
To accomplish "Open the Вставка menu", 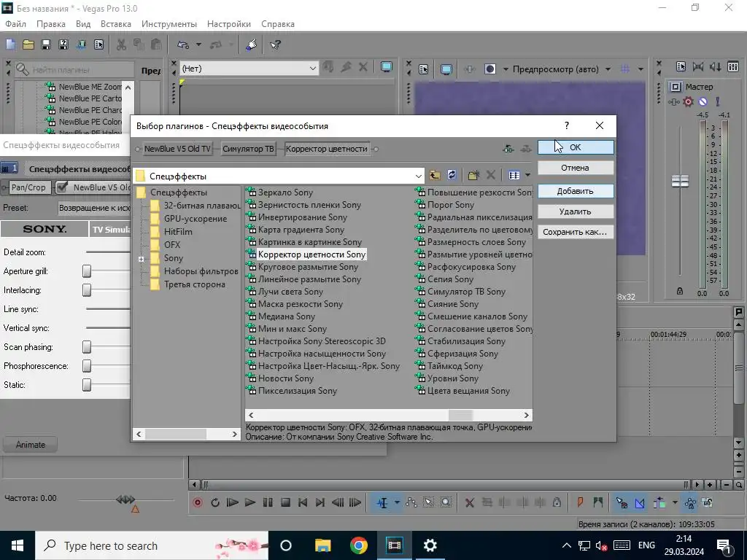I will [116, 24].
